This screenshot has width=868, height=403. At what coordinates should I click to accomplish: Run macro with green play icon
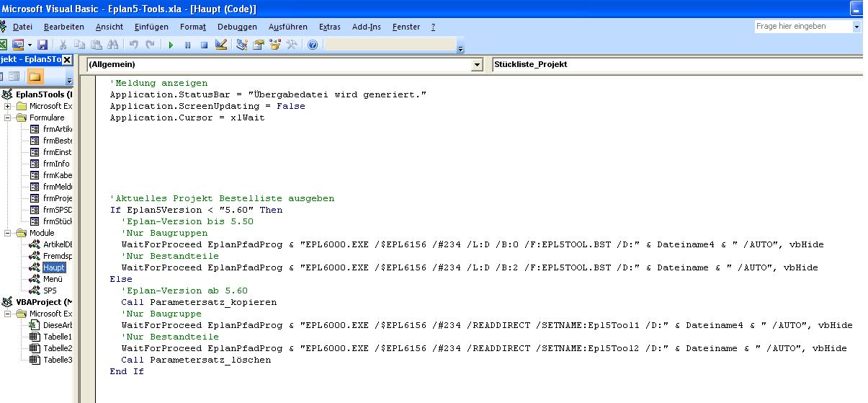tap(171, 45)
